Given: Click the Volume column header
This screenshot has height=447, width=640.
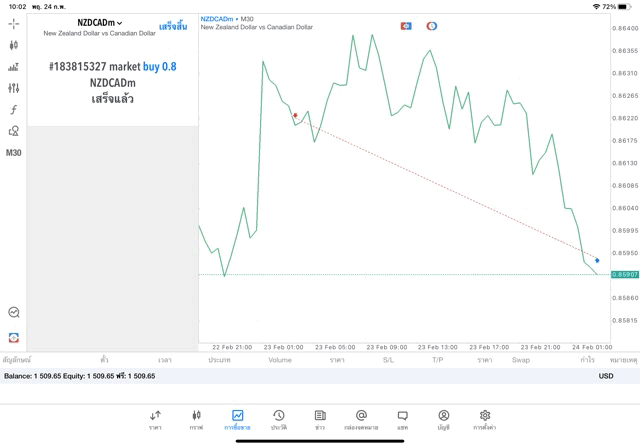Looking at the screenshot, I should tap(280, 360).
